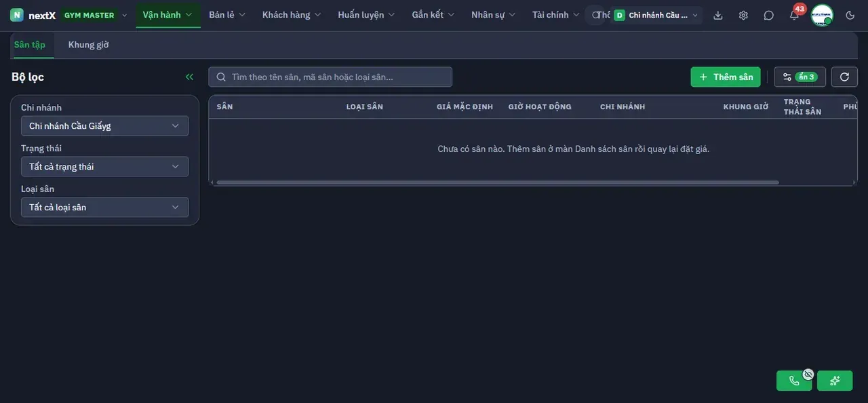868x403 pixels.
Task: Collapse the Bộ lọc filter panel
Action: click(189, 77)
